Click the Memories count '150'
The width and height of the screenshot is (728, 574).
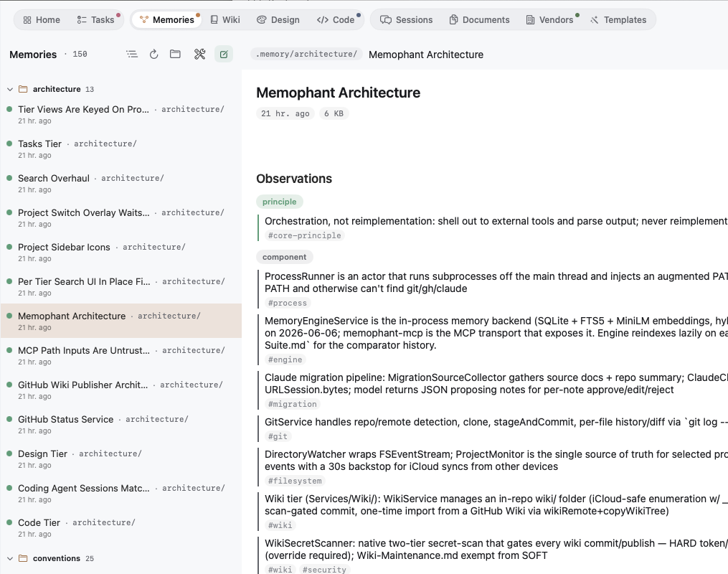80,55
